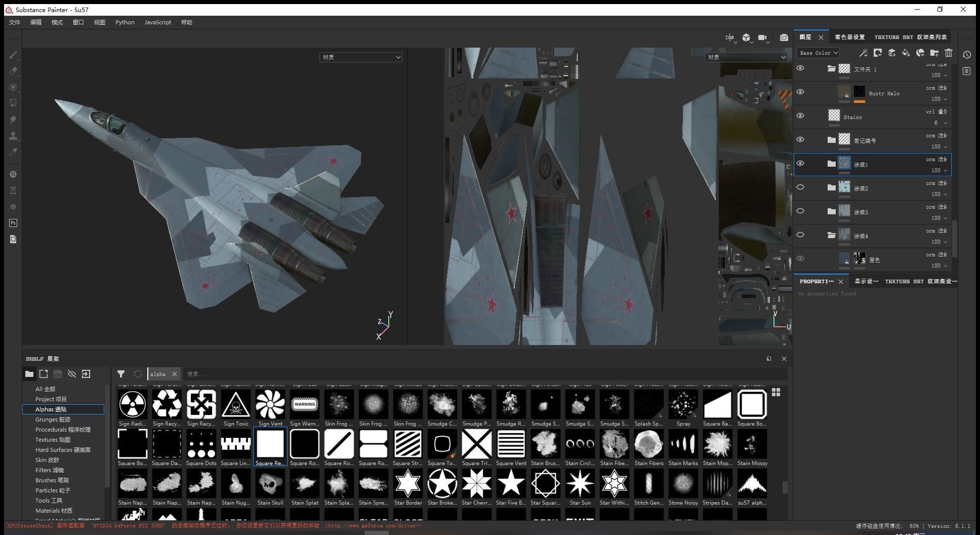Add a new paint layer

892,53
